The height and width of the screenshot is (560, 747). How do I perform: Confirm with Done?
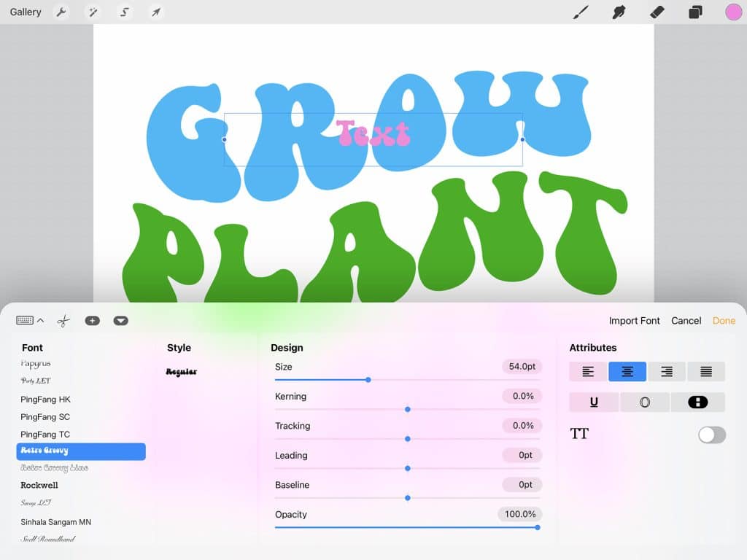[724, 321]
